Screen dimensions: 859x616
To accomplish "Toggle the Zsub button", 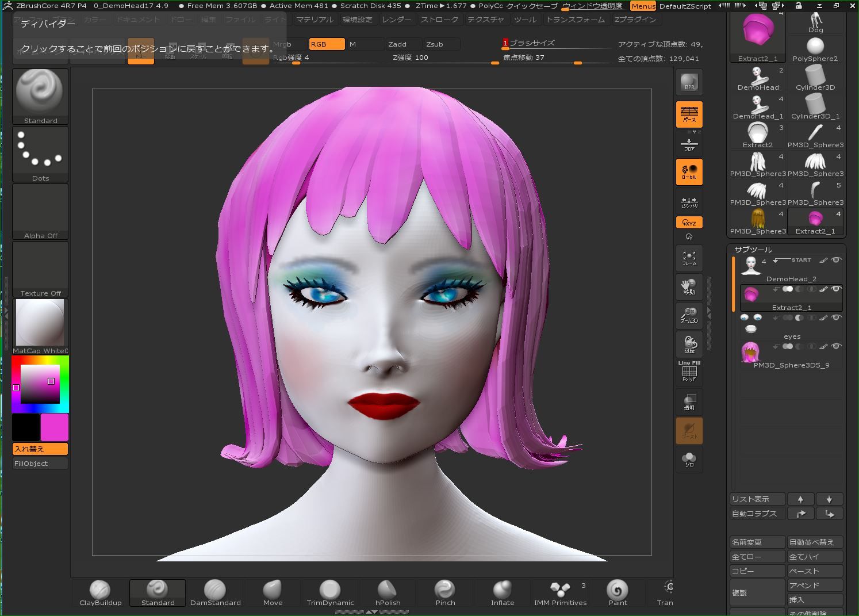I will tap(442, 44).
